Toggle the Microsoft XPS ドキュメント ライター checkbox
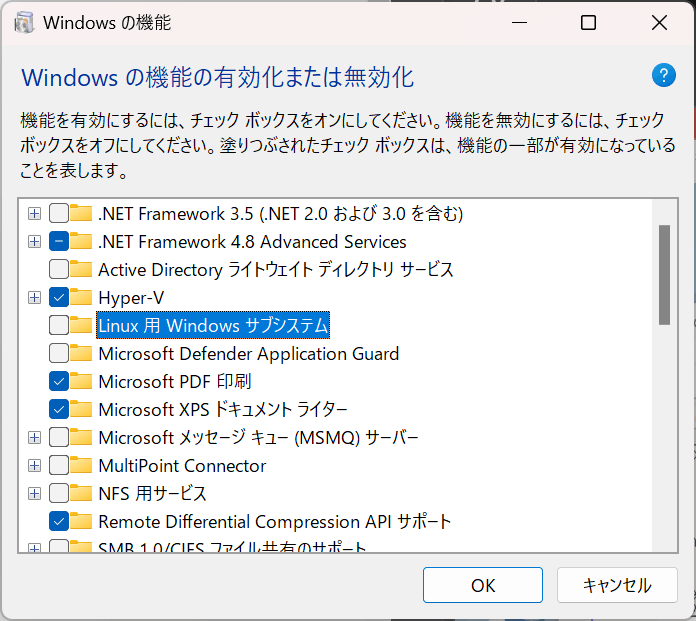This screenshot has width=696, height=621. click(x=59, y=409)
